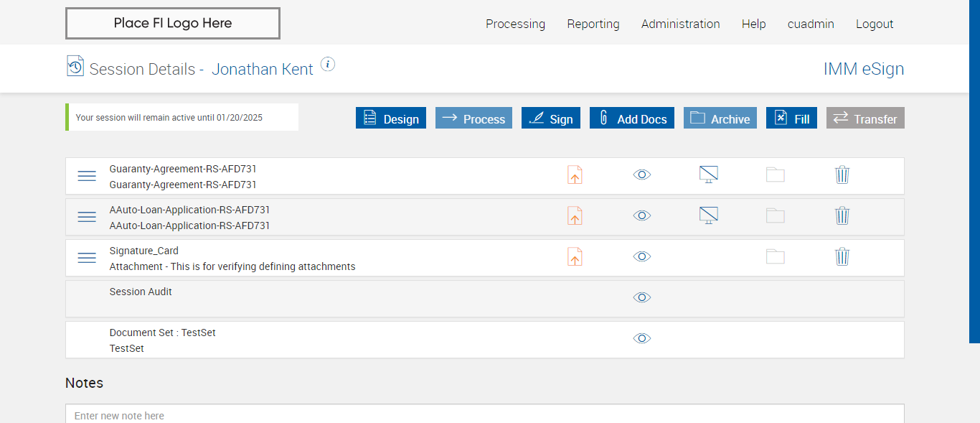Click the folder icon on the Signature_Card row
This screenshot has height=423, width=980.
point(776,256)
